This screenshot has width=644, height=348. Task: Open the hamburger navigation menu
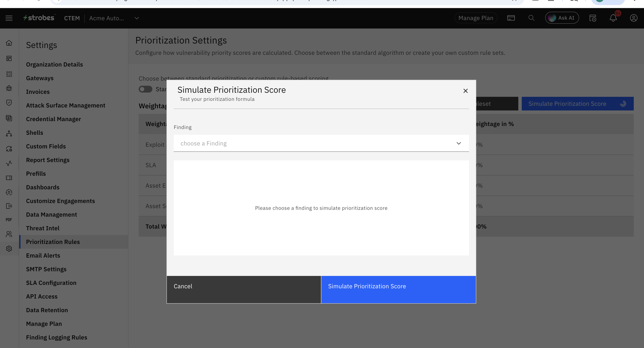pos(9,18)
